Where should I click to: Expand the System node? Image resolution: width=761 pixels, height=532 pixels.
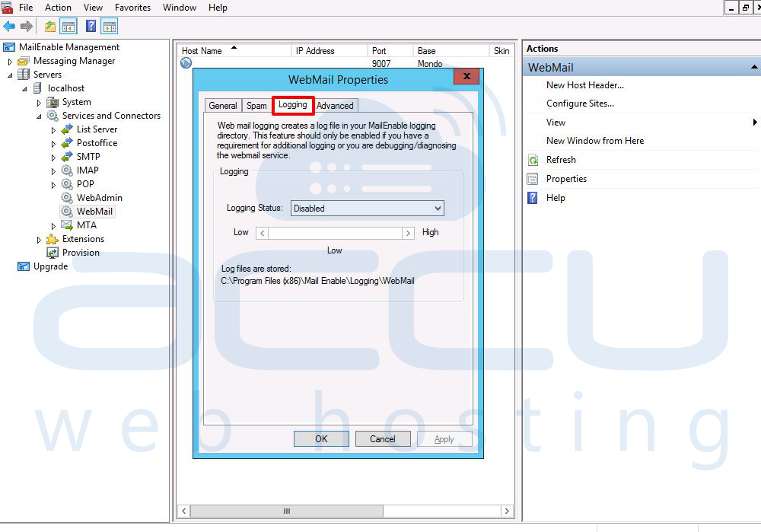click(x=39, y=103)
